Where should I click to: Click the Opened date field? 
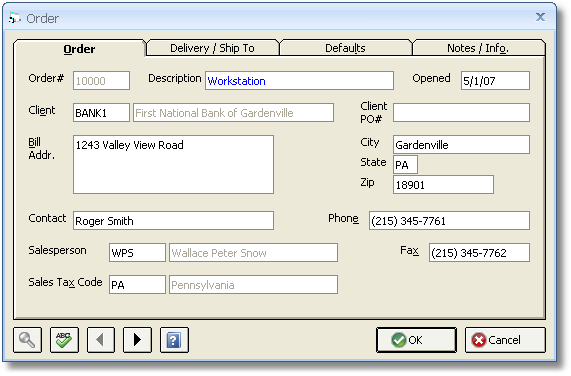(495, 80)
